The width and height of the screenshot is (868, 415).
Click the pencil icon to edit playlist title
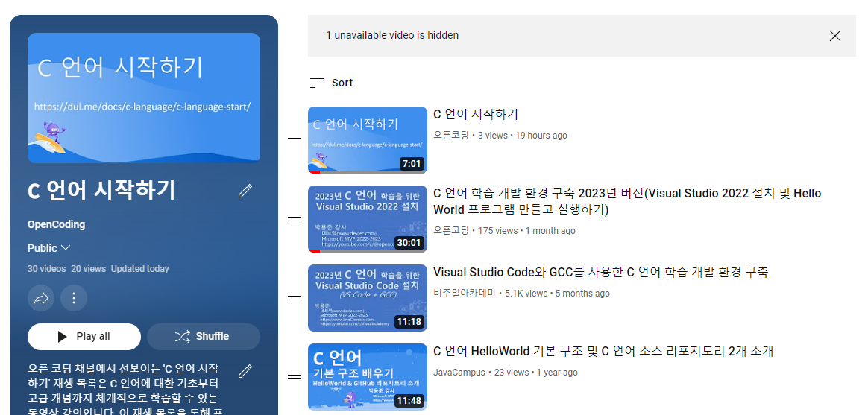coord(245,191)
